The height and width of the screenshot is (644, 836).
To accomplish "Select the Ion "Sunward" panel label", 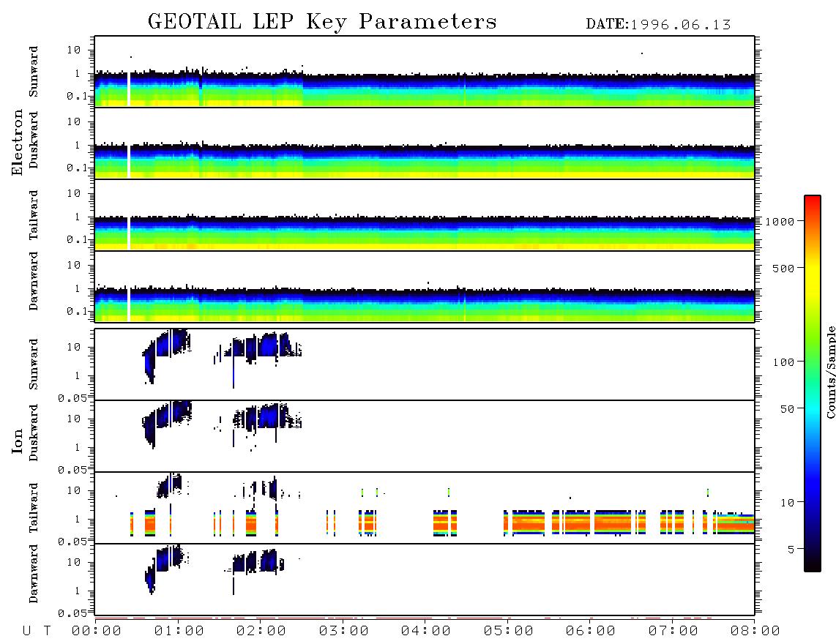I will pyautogui.click(x=34, y=364).
